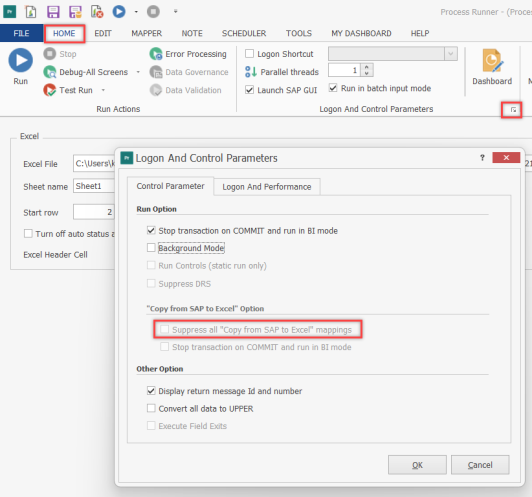Click Debug-All Screens icon

click(x=50, y=72)
